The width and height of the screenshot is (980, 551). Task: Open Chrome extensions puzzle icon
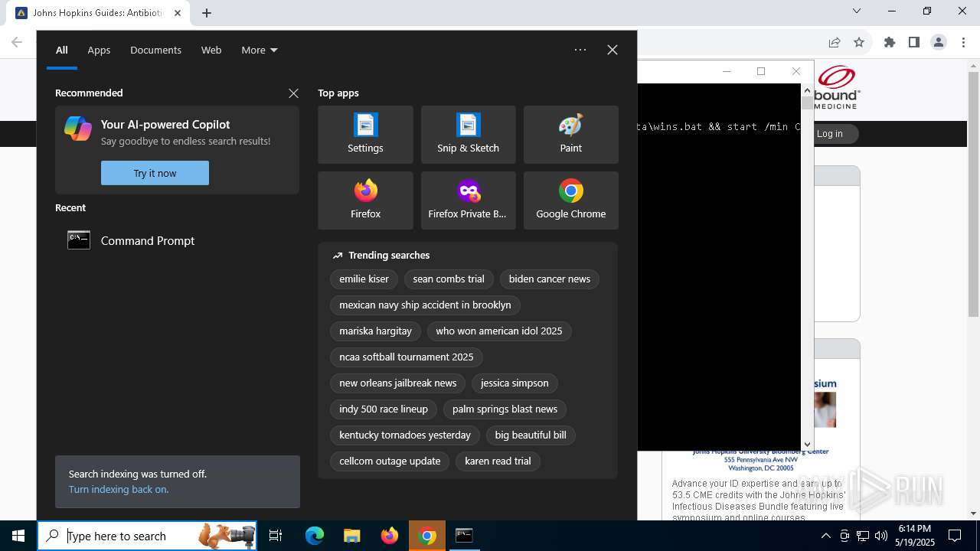tap(890, 42)
